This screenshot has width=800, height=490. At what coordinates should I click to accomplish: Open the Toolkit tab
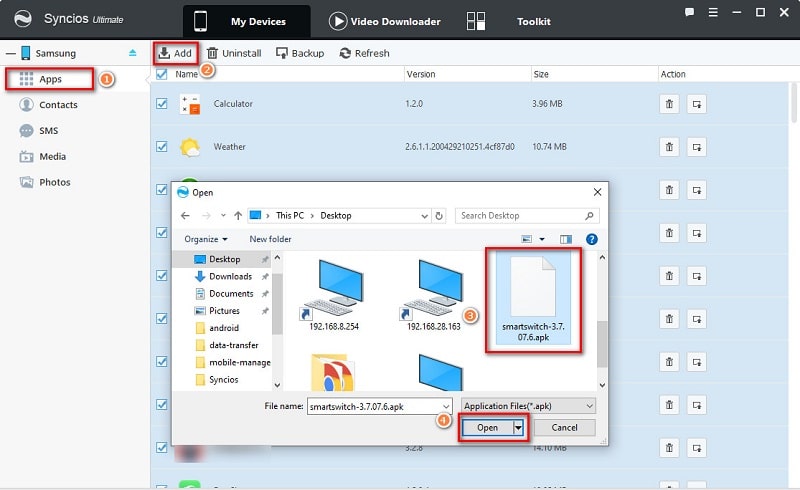509,21
